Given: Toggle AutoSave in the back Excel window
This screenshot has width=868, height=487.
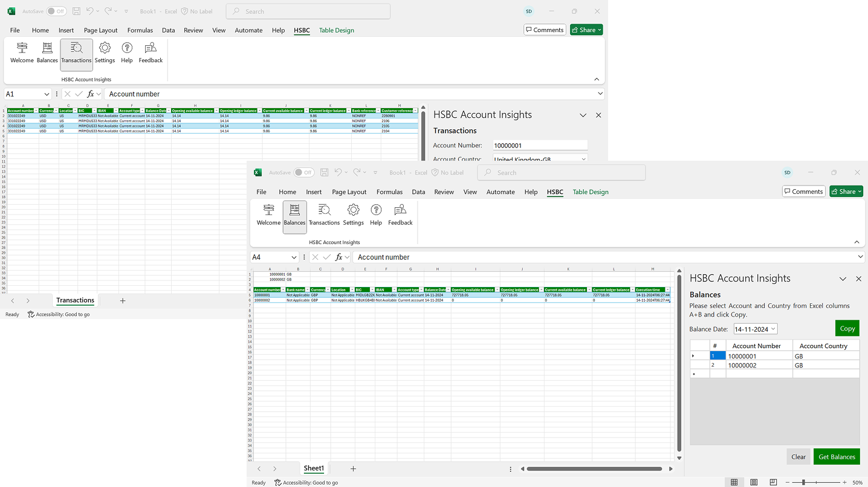Looking at the screenshot, I should 56,11.
